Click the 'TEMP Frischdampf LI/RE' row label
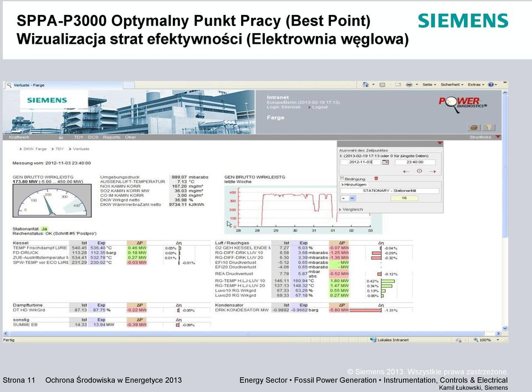 coord(40,248)
